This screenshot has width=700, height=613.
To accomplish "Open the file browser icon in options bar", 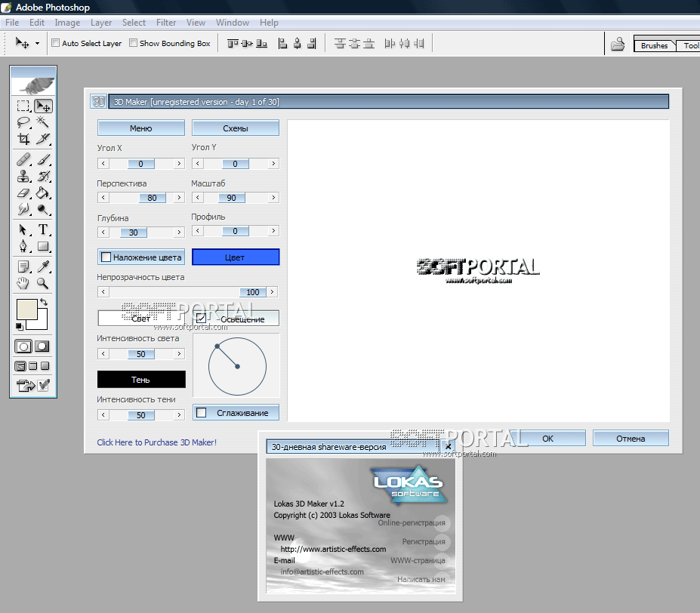I will pos(618,44).
